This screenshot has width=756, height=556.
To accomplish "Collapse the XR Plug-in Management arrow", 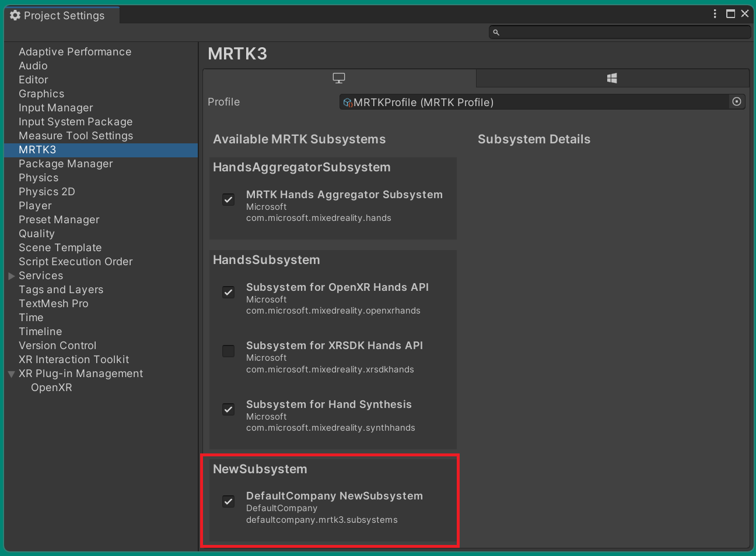I will point(11,374).
